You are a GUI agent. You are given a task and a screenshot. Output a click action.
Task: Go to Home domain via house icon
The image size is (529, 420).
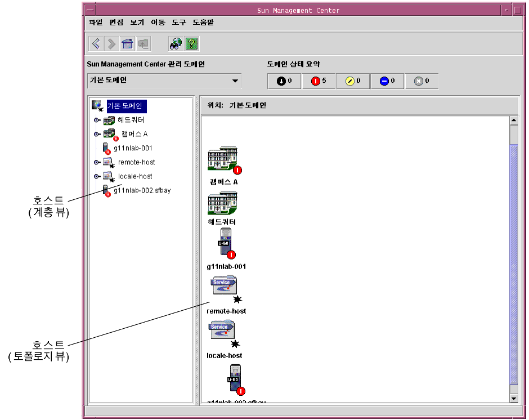click(127, 43)
